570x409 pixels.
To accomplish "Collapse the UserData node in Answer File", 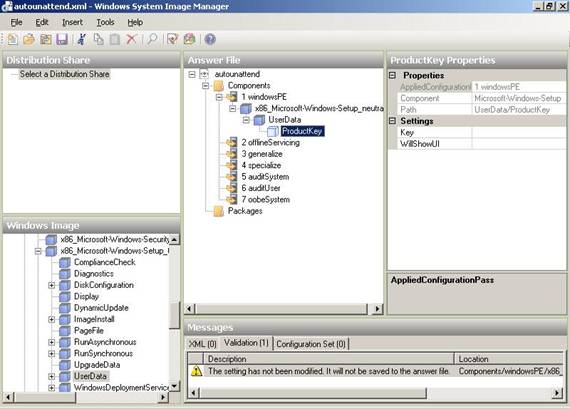I will [x=246, y=120].
